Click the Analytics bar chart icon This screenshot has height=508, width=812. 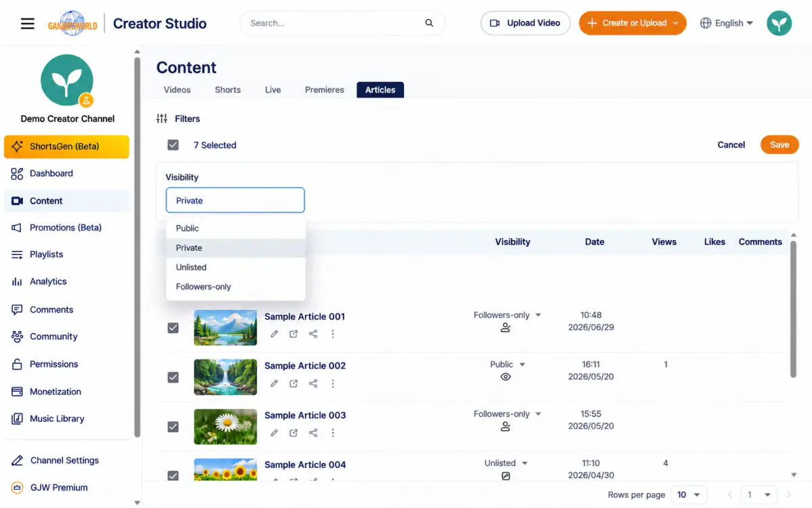click(17, 282)
